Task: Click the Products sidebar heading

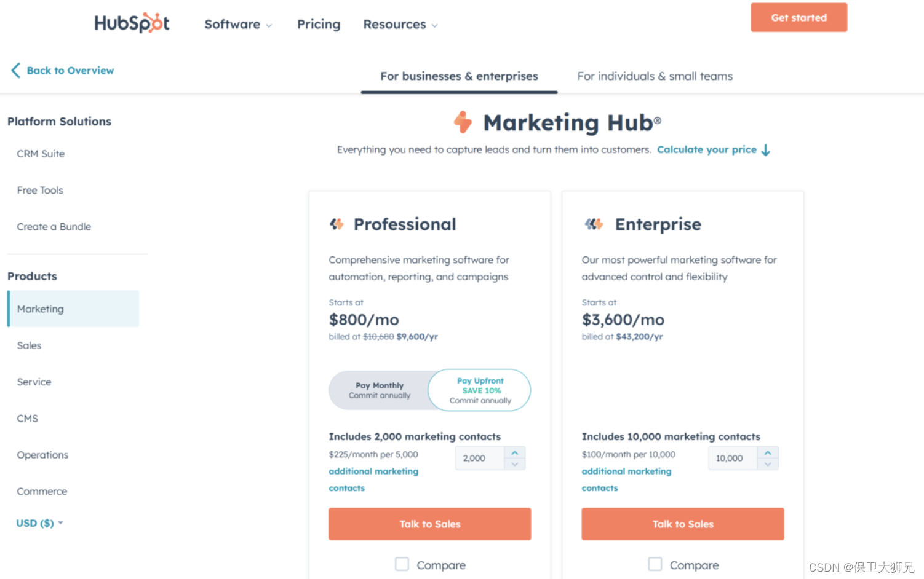Action: (x=32, y=276)
